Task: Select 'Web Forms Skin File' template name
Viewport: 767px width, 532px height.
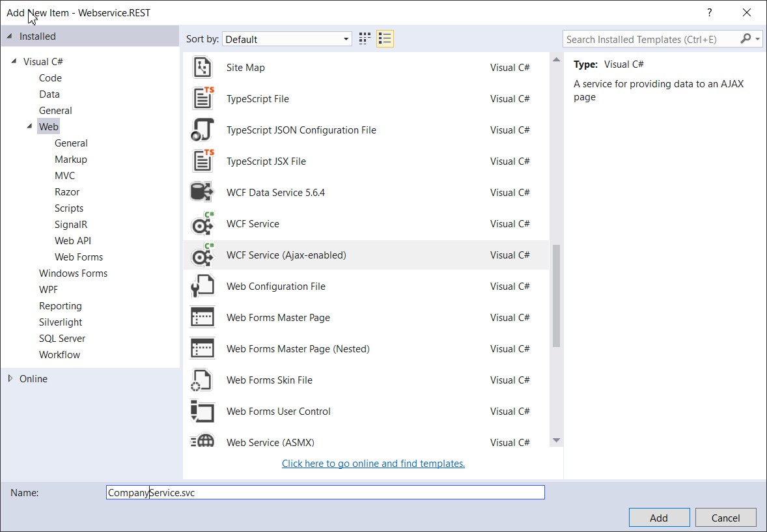Action: [270, 380]
